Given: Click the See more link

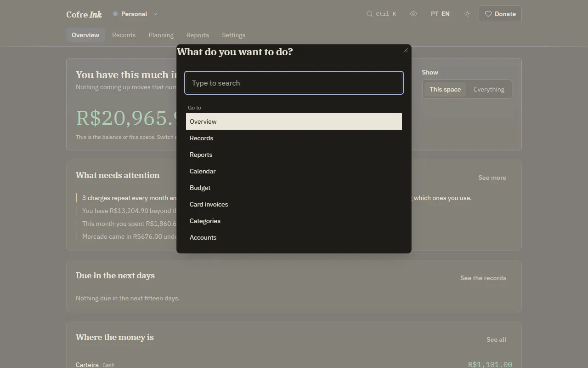Looking at the screenshot, I should click(492, 178).
